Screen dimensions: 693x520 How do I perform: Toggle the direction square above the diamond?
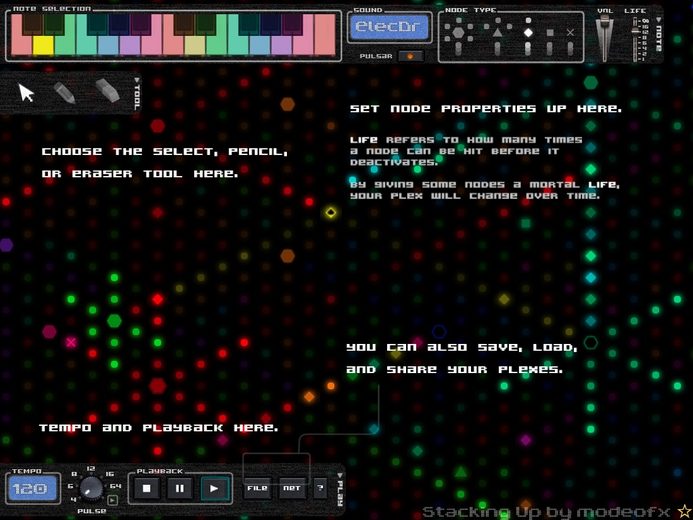528,20
